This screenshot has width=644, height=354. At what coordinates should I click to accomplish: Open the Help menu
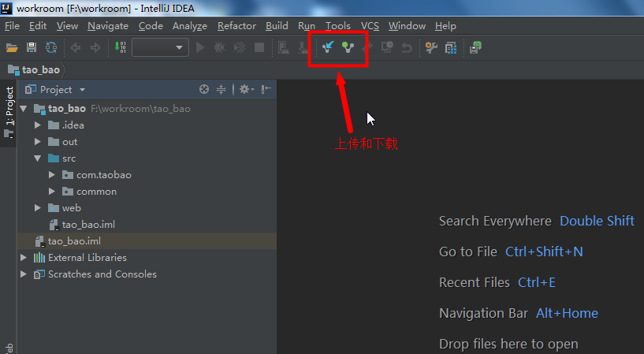click(x=445, y=26)
